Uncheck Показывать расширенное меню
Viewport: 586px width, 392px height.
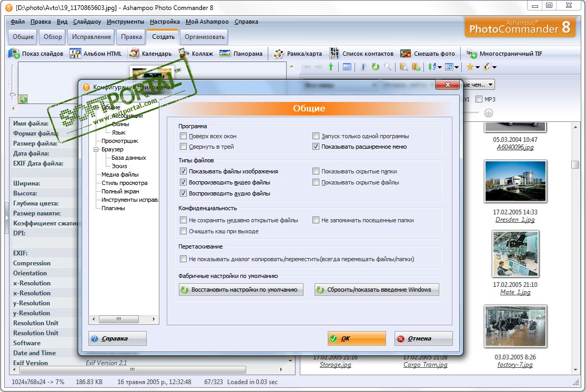[x=316, y=147]
